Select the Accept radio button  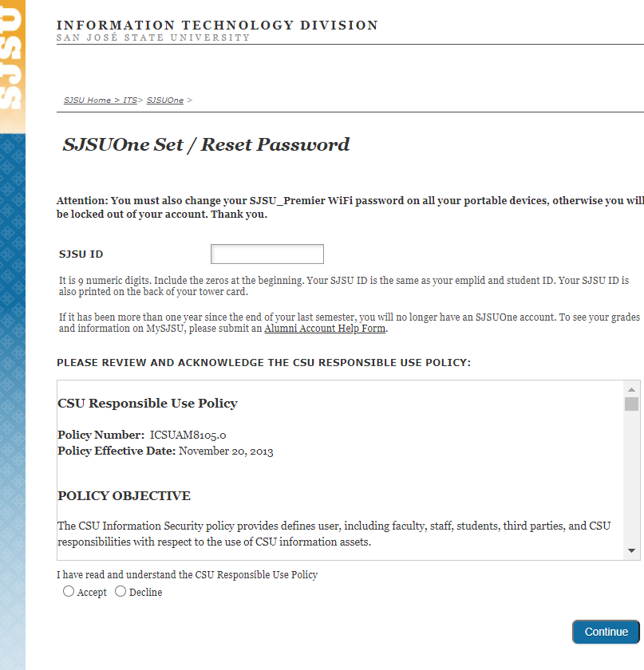coord(69,592)
